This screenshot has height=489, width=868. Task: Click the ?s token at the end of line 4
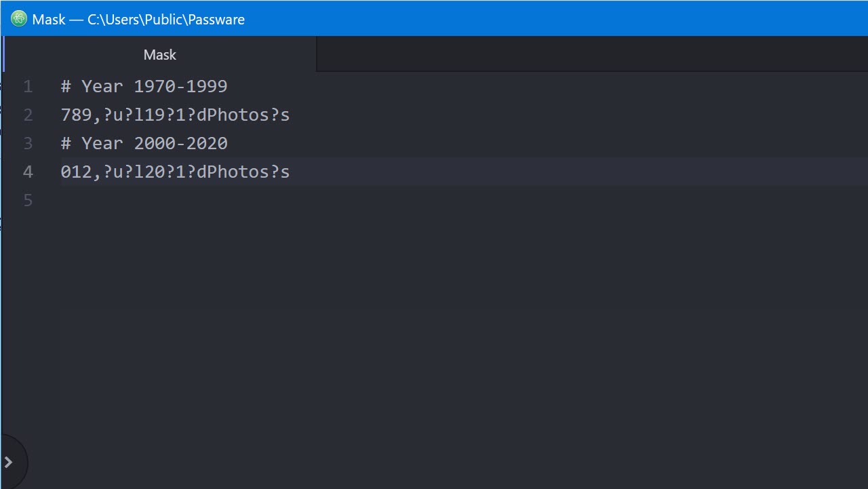(281, 172)
